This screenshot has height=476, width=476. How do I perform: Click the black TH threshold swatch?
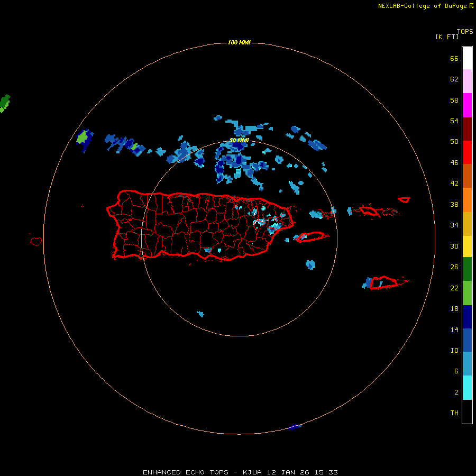[467, 411]
